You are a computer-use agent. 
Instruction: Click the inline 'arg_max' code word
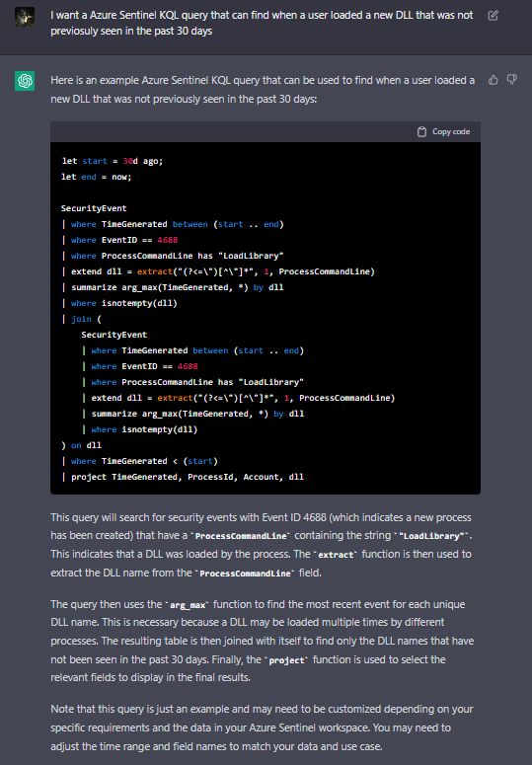[188, 605]
